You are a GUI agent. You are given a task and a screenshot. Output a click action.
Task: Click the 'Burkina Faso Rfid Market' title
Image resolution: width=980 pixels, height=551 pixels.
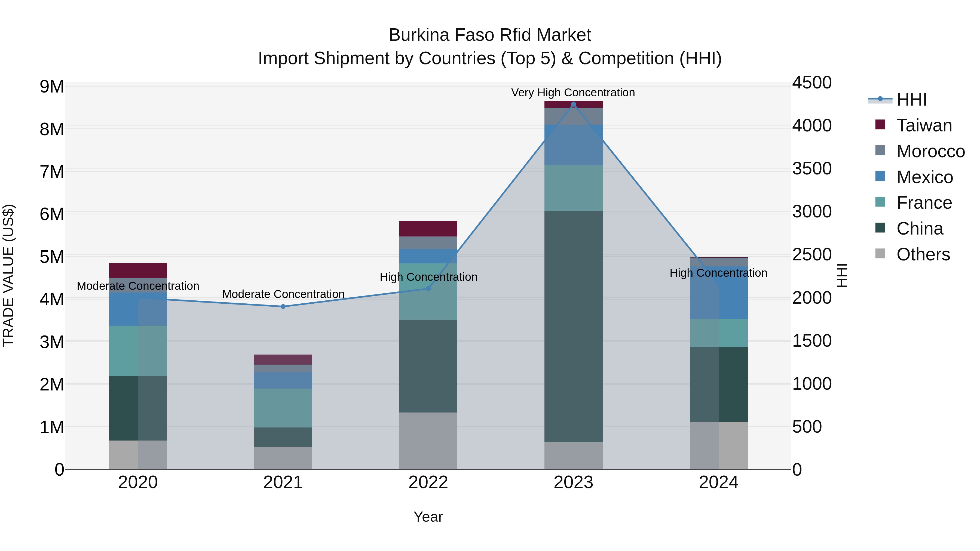(x=490, y=35)
